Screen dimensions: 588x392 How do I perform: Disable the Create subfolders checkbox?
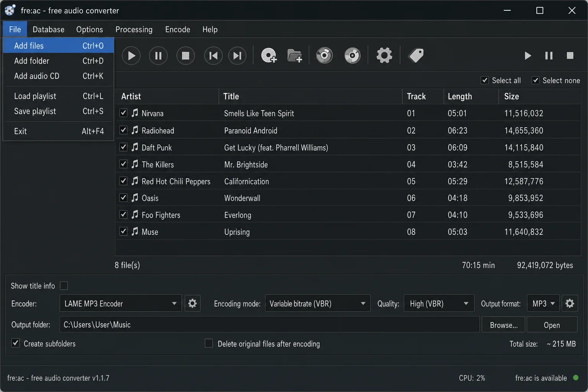pos(15,343)
